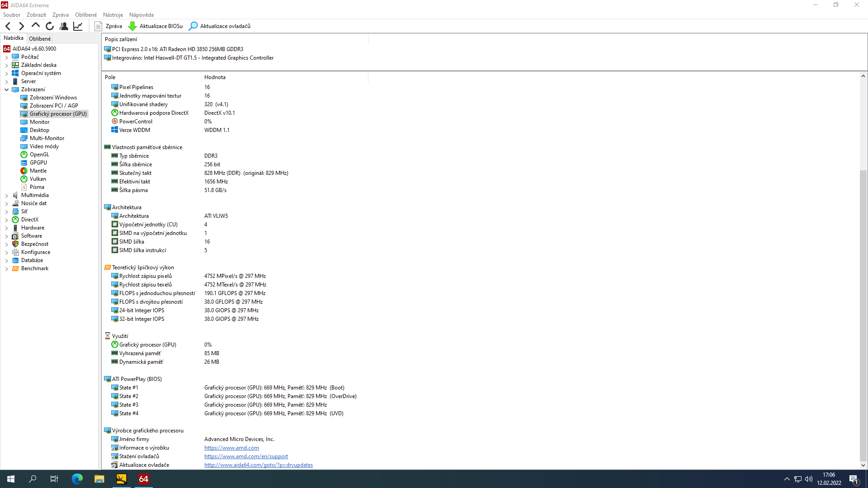Click the vertical scrollbar down arrow
This screenshot has width=868, height=488.
click(863, 465)
